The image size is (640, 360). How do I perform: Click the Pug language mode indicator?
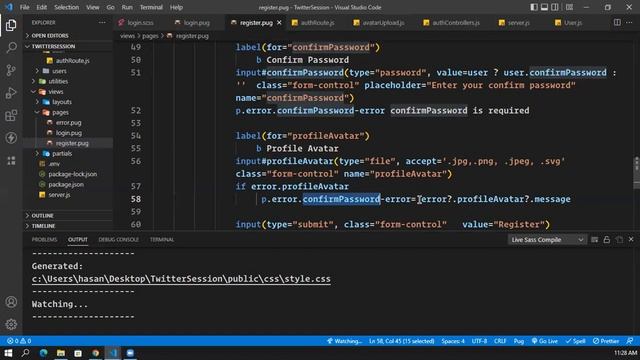[x=519, y=341]
